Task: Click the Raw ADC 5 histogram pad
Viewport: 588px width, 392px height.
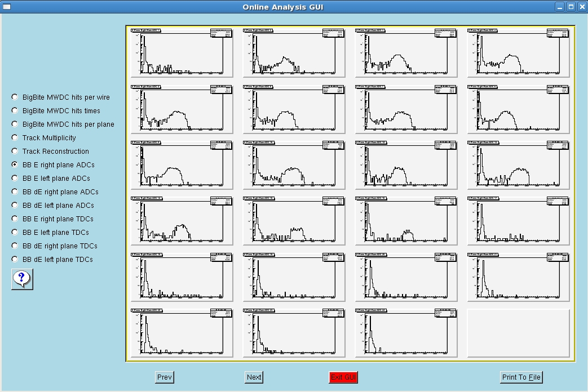Action: [x=182, y=109]
